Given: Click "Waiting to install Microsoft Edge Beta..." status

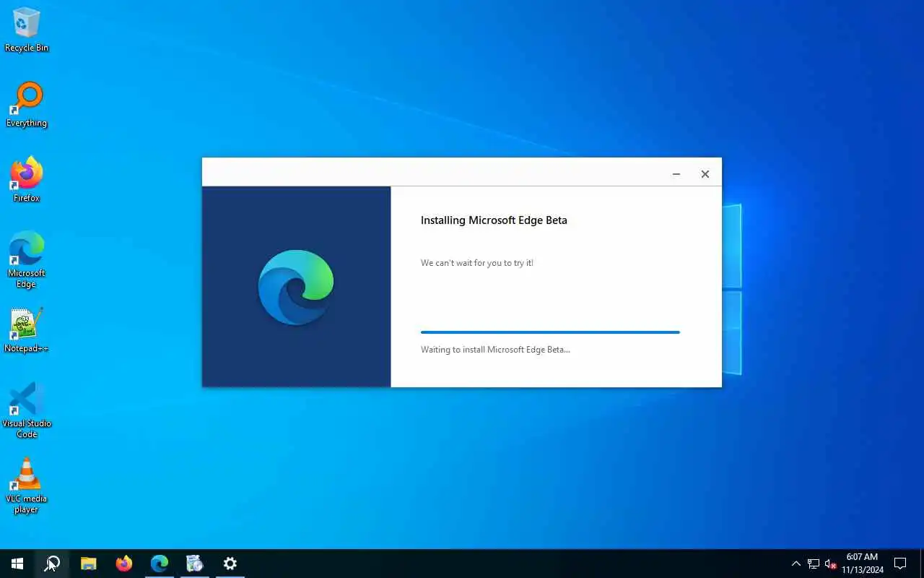Looking at the screenshot, I should pos(495,350).
